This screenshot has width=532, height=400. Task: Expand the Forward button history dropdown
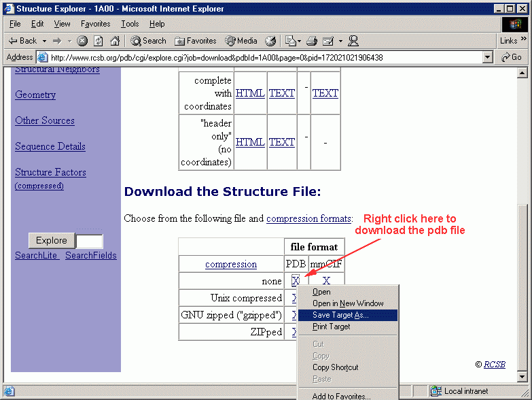69,41
